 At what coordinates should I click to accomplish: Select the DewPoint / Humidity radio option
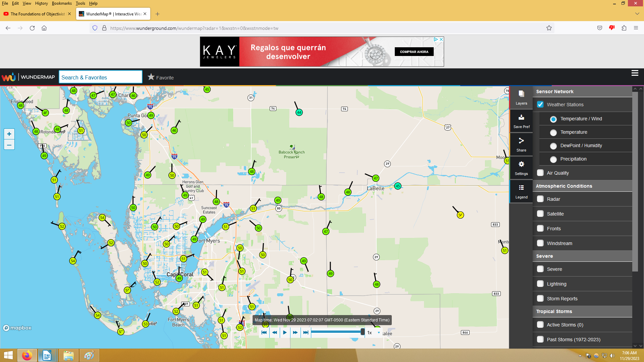553,146
